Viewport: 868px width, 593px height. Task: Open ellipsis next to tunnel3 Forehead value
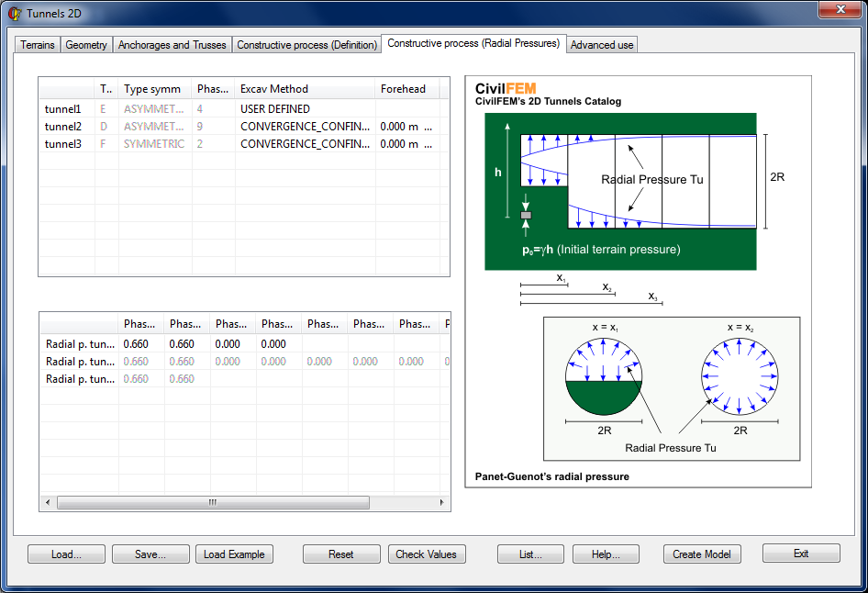tap(428, 144)
